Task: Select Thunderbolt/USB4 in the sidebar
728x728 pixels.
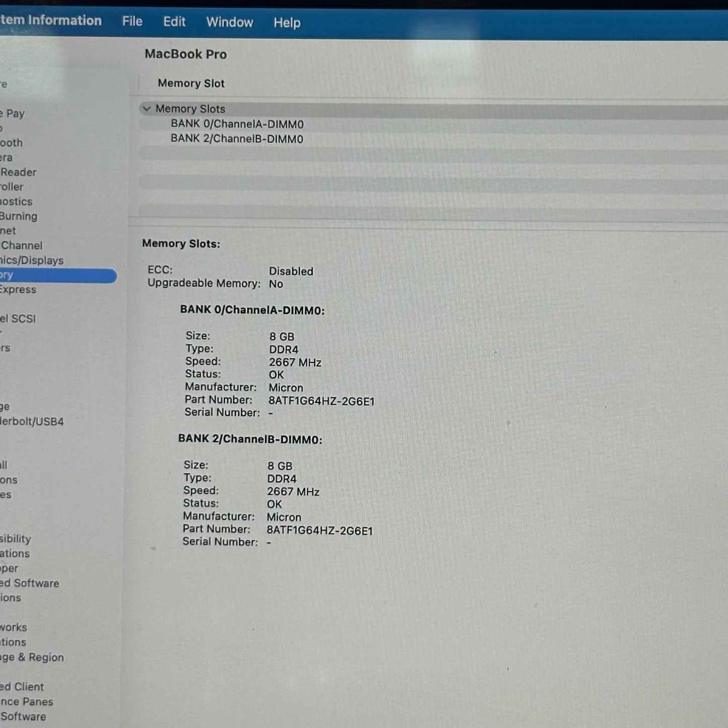Action: tap(32, 422)
